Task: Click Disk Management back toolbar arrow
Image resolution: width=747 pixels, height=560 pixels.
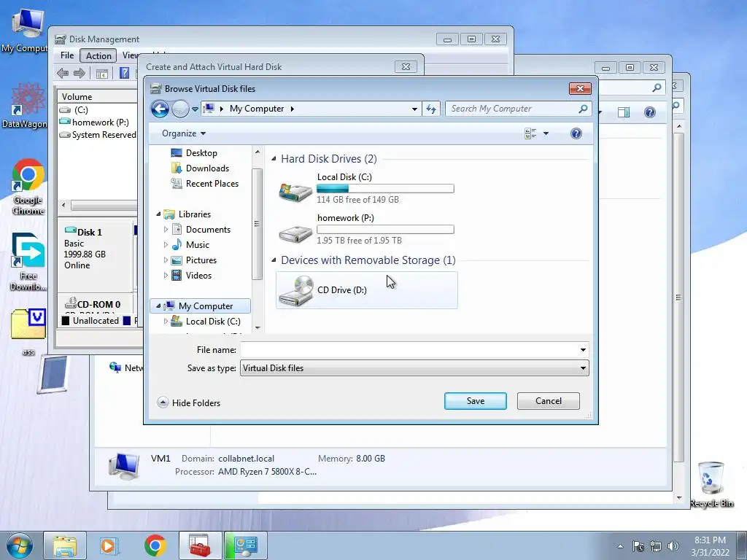Action: (63, 74)
